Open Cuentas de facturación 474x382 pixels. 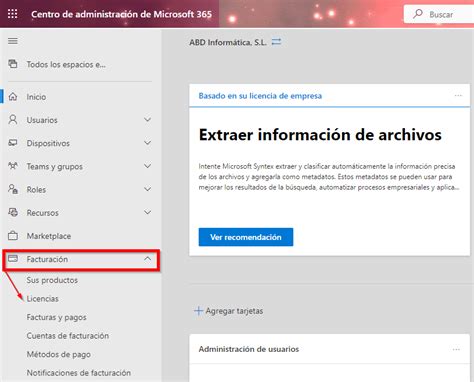(x=68, y=336)
